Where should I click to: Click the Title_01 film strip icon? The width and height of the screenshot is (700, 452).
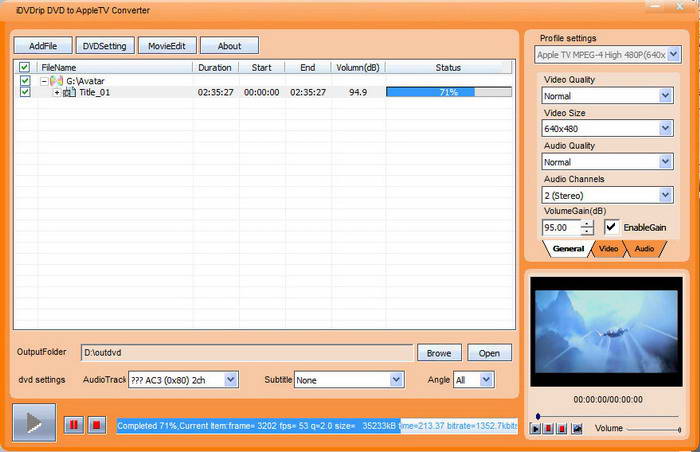[x=69, y=92]
